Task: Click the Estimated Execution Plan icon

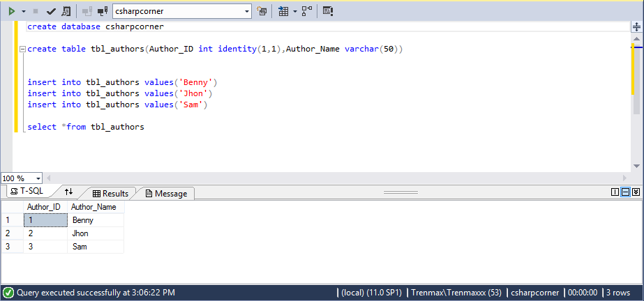Action: coord(66,11)
